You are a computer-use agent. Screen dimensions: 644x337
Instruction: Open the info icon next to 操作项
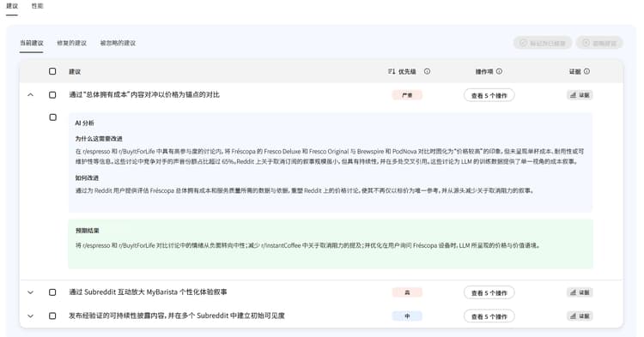499,71
